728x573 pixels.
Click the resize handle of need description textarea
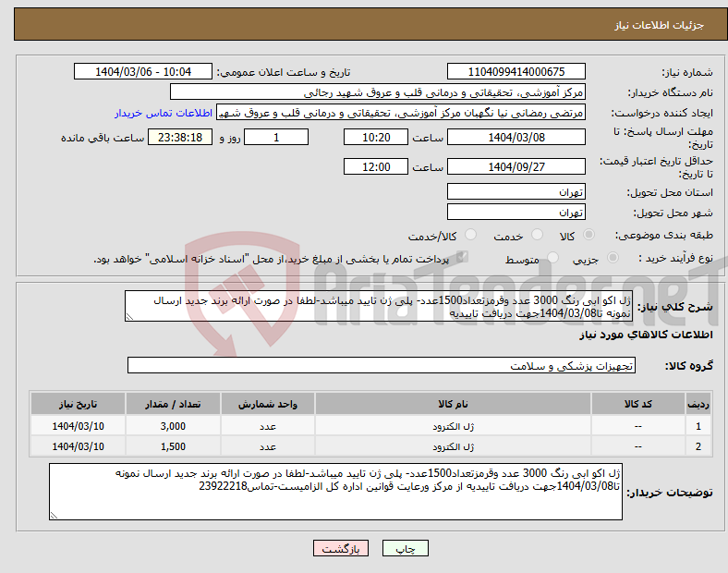[129, 316]
